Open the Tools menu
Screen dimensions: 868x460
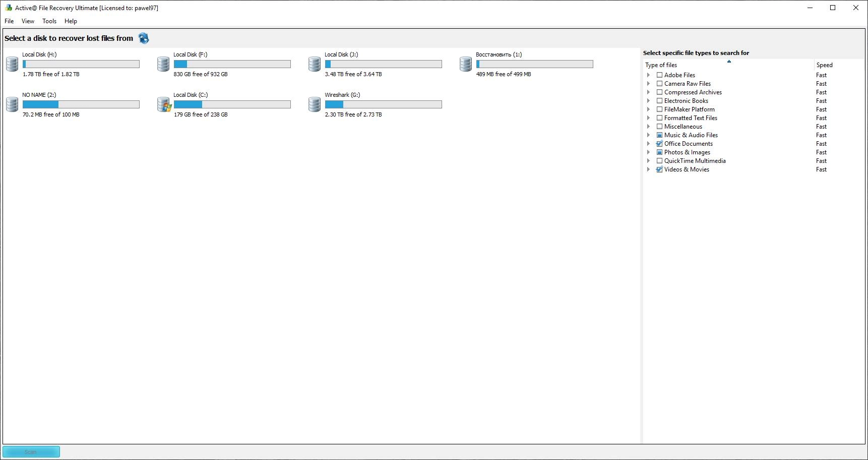pos(49,21)
